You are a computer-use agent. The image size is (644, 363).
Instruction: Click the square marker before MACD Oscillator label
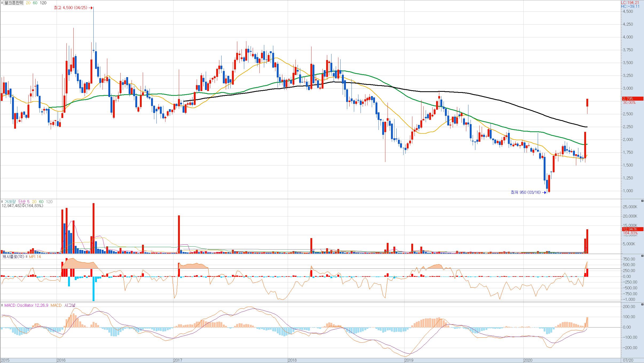tap(2, 305)
